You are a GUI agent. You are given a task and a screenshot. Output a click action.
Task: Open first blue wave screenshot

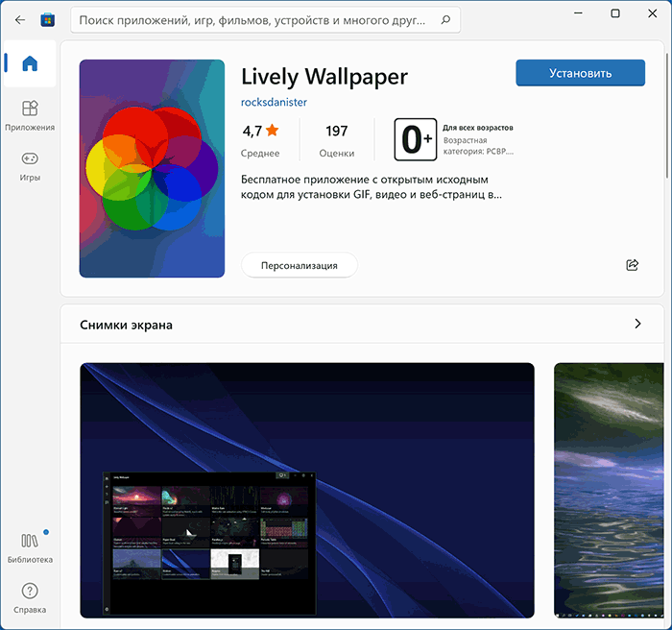[x=307, y=490]
